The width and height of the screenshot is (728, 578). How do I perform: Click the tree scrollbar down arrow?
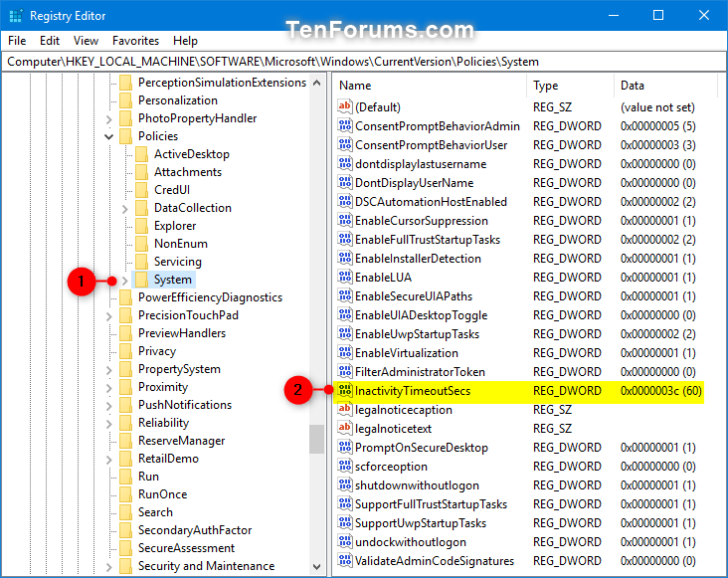coord(317,566)
